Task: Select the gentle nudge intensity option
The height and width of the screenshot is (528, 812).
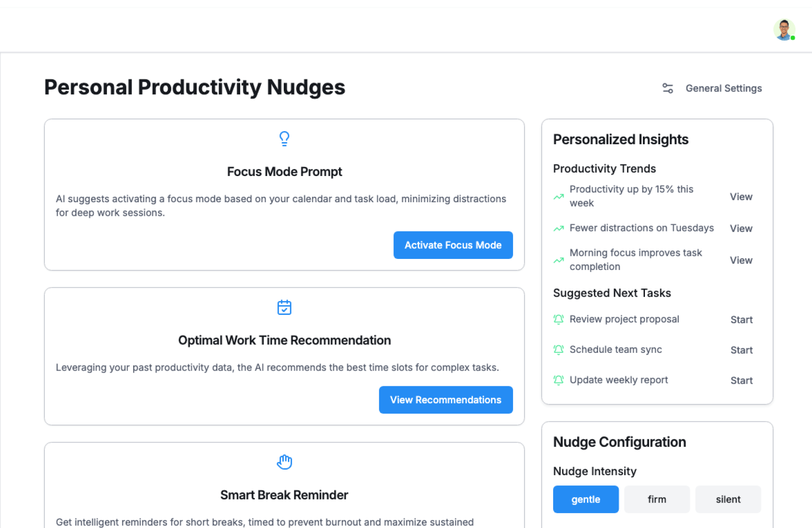Action: [585, 499]
